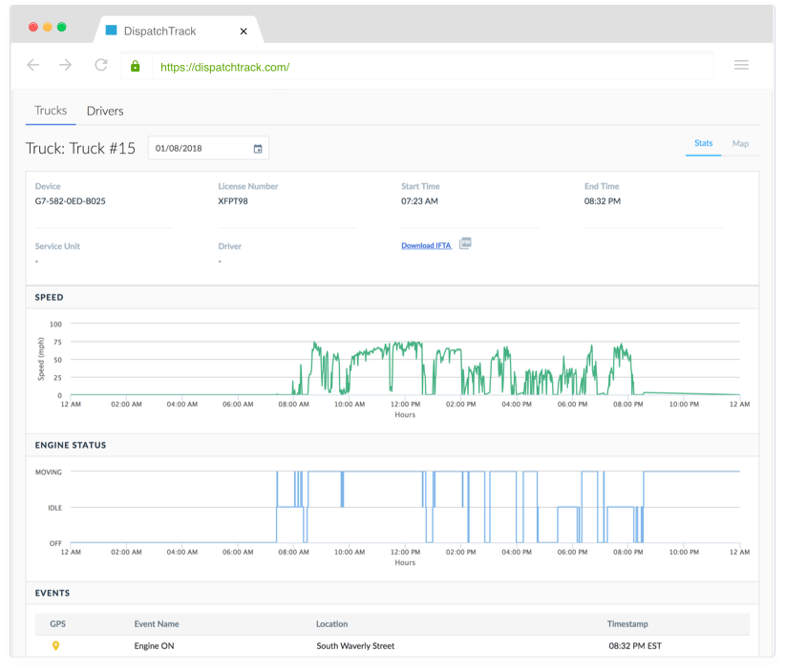This screenshot has width=785, height=672.
Task: Click license number XFPT98
Action: [233, 201]
